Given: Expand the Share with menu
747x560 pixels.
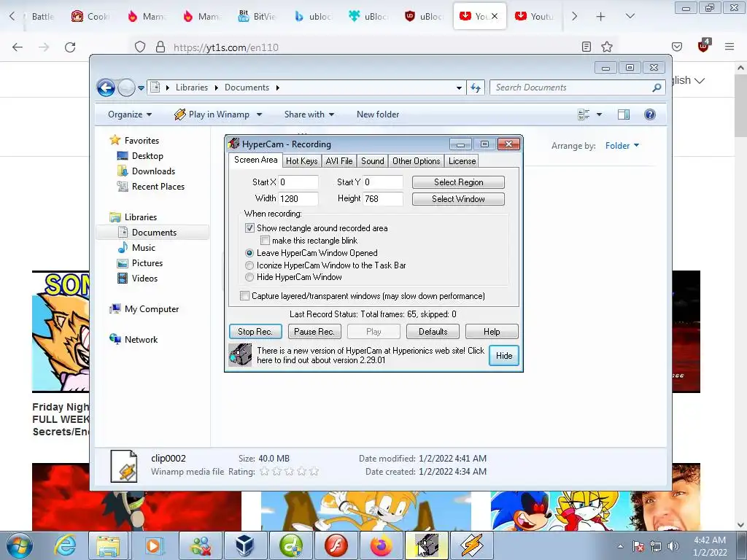Looking at the screenshot, I should (309, 114).
